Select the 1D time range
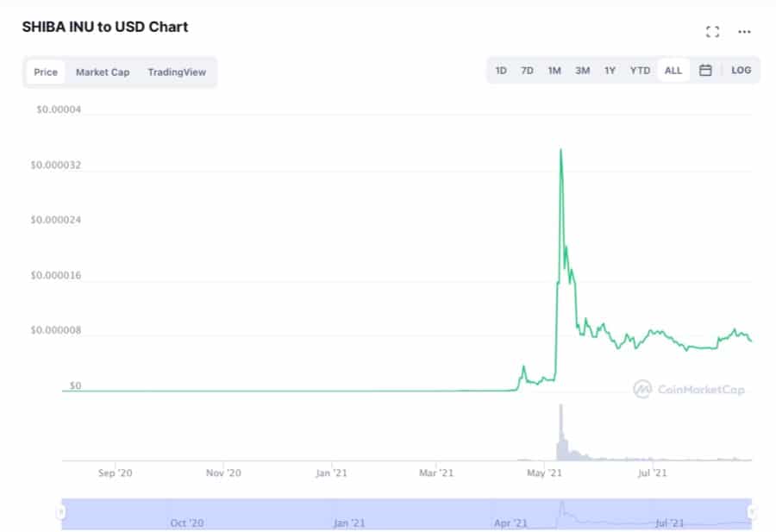The image size is (776, 532). point(501,71)
